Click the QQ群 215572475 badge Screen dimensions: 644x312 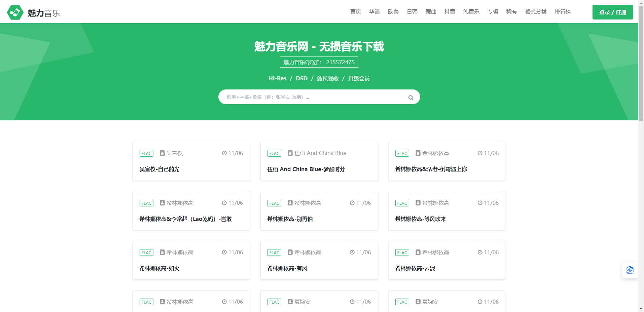pos(318,62)
